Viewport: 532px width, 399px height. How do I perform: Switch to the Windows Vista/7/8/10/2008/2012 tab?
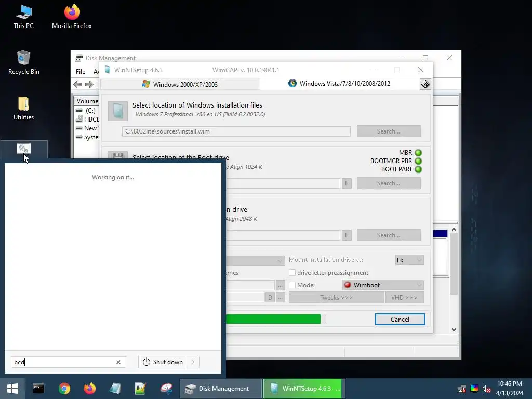[x=339, y=84]
